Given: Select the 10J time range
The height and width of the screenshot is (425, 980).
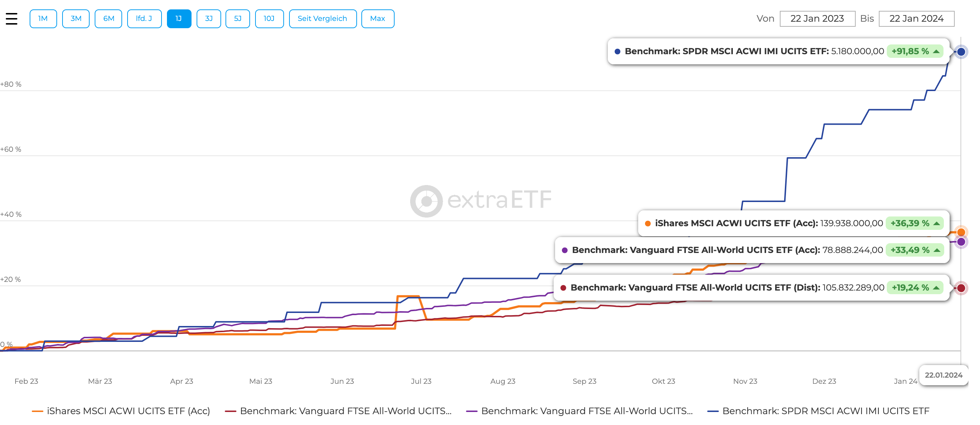Looking at the screenshot, I should point(269,19).
